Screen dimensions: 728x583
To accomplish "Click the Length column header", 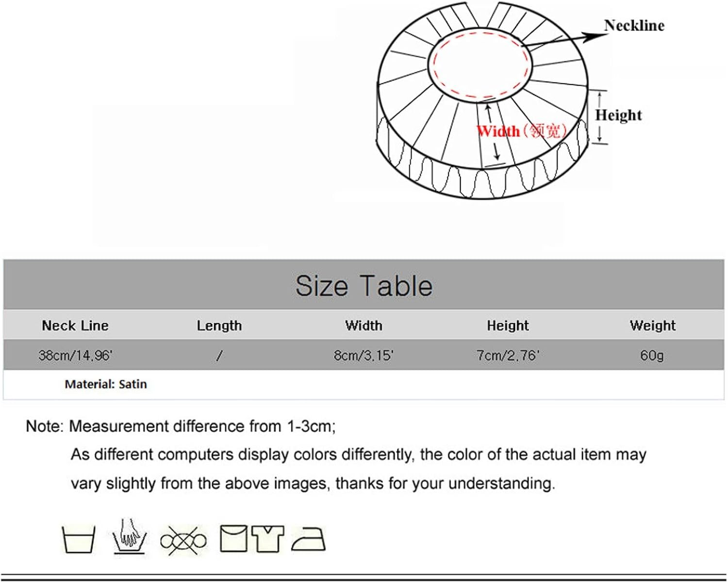I will [x=219, y=325].
